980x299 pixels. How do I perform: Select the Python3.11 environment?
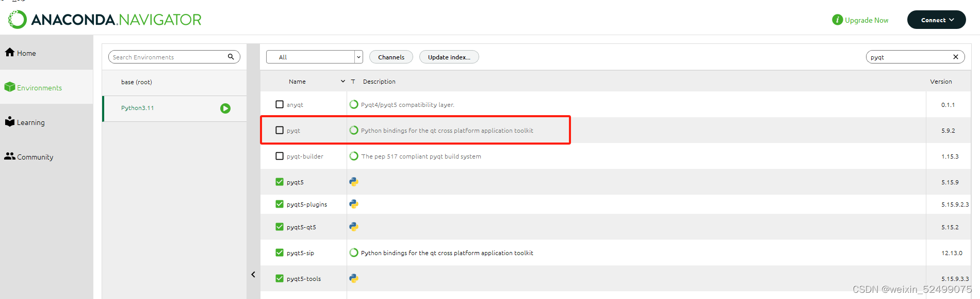pos(174,108)
